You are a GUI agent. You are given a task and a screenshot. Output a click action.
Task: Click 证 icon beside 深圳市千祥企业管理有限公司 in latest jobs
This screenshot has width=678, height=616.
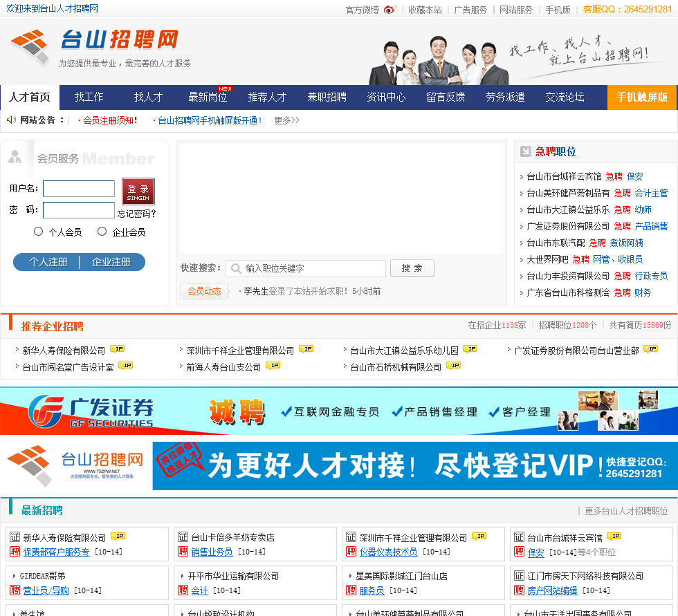coord(351,537)
